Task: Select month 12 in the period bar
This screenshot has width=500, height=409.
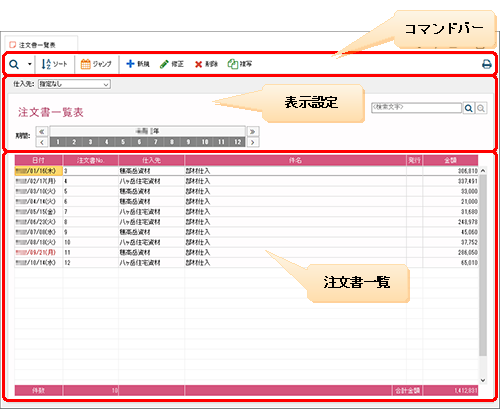Action: (237, 142)
